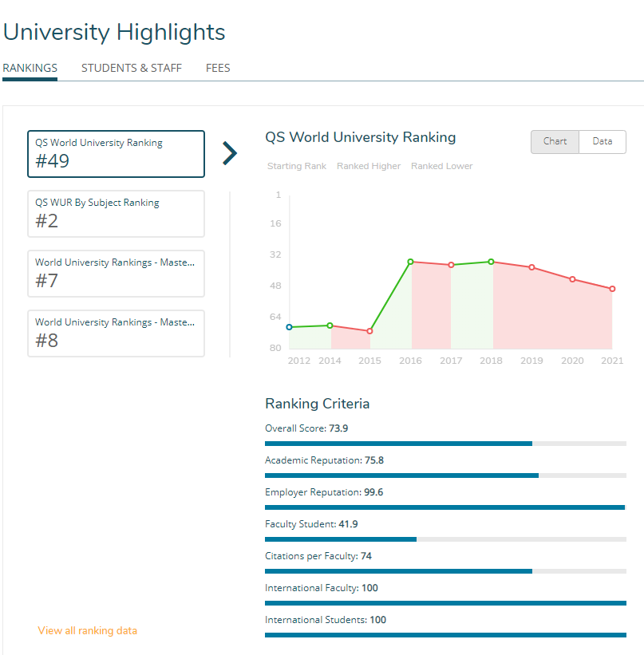Toggle the Starting Rank legend item
This screenshot has width=644, height=655.
pyautogui.click(x=297, y=166)
